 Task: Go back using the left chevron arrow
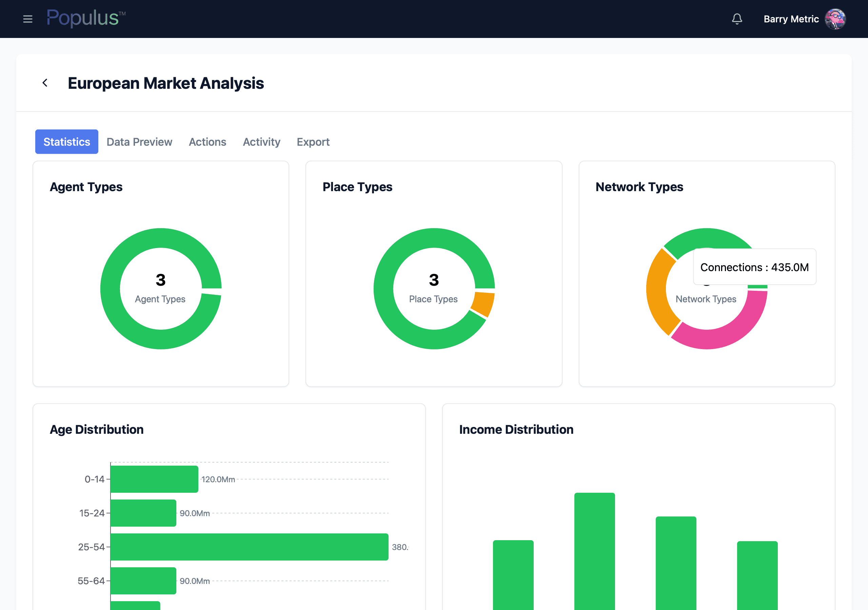tap(45, 83)
